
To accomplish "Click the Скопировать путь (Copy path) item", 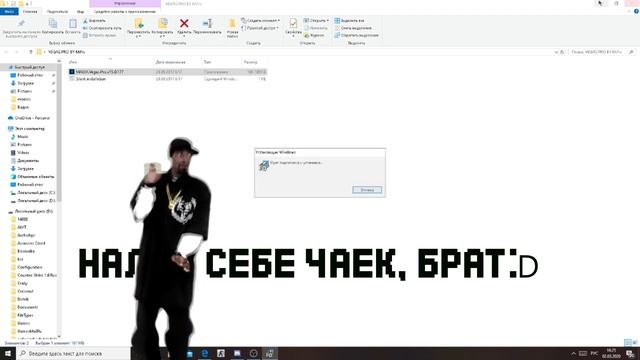I will [102, 28].
